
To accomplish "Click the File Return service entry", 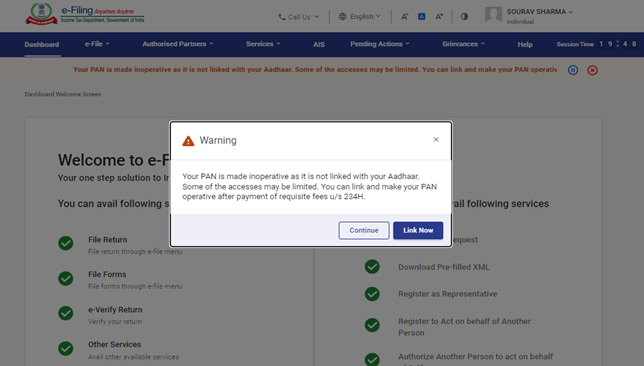I will tap(108, 239).
